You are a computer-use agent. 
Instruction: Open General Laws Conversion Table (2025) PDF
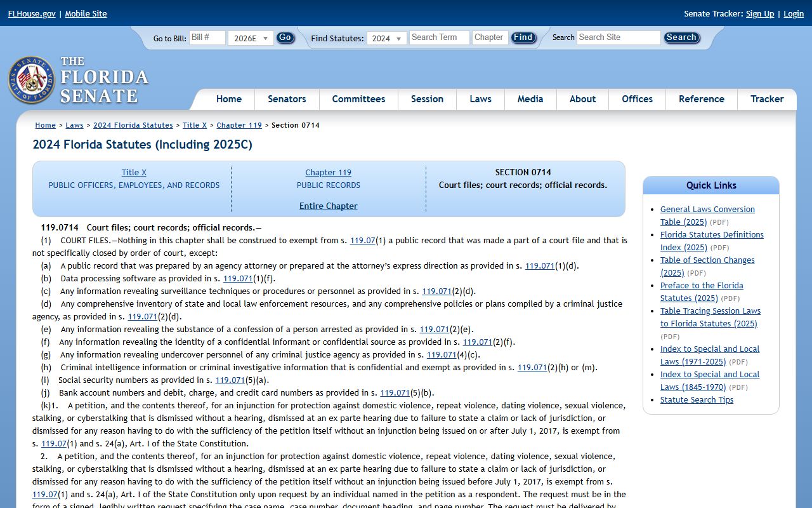pyautogui.click(x=707, y=216)
